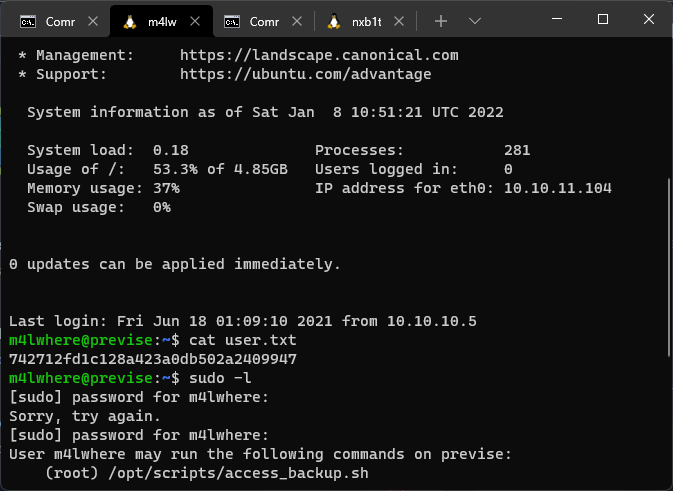Close the leftmost Comr tab
The width and height of the screenshot is (673, 491).
93,20
